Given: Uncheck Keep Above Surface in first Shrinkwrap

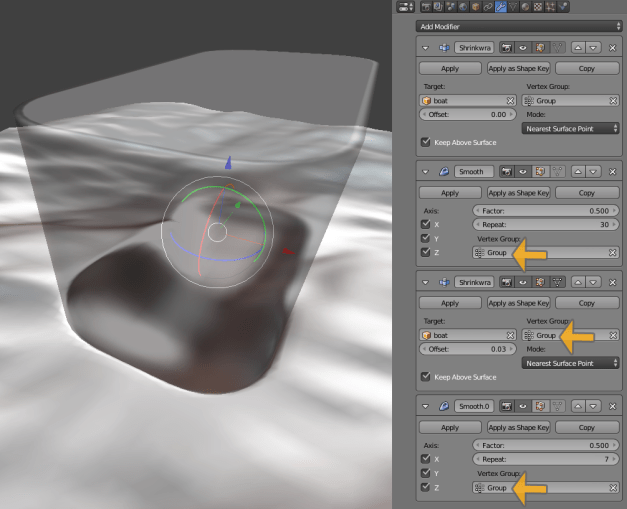Looking at the screenshot, I should 427,142.
